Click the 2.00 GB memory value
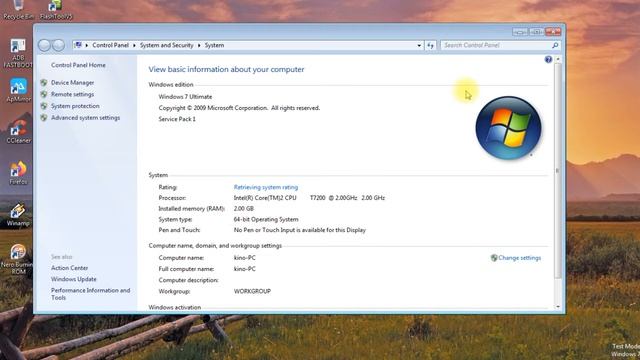Viewport: 640px width, 360px height. 244,209
